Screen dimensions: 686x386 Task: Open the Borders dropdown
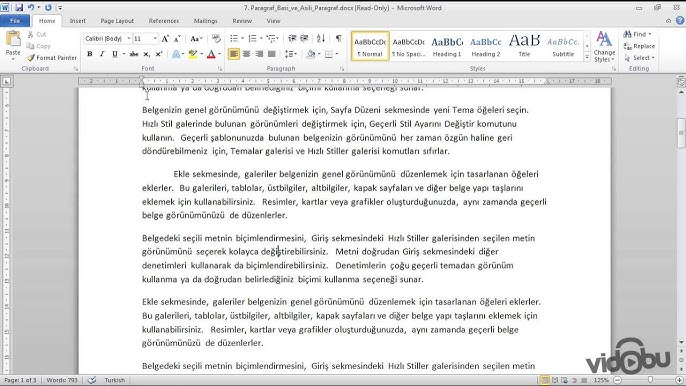[337, 54]
